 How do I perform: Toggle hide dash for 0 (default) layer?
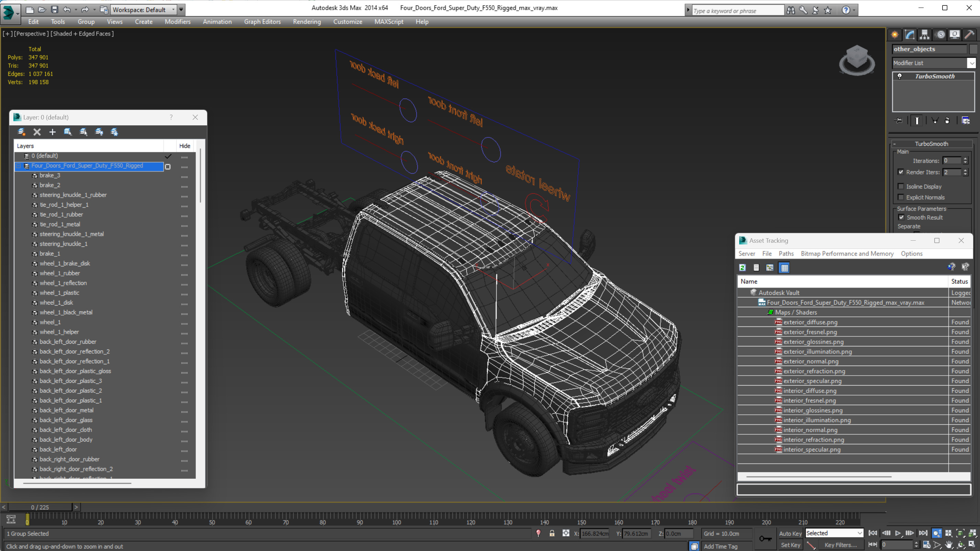pyautogui.click(x=184, y=157)
